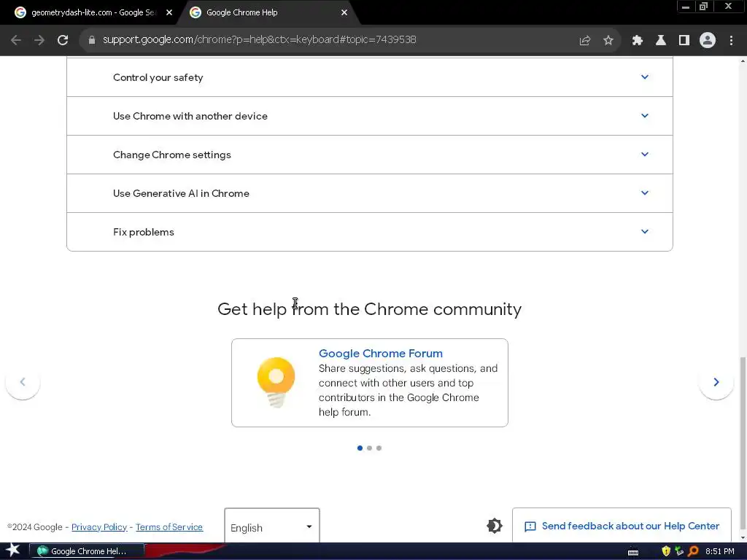Click the 8:51 PM taskbar clock

tap(720, 551)
